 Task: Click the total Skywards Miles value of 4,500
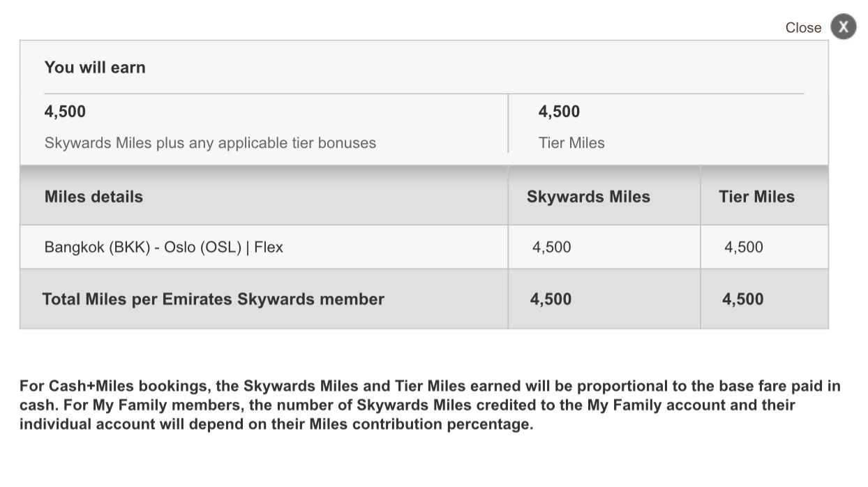(551, 299)
